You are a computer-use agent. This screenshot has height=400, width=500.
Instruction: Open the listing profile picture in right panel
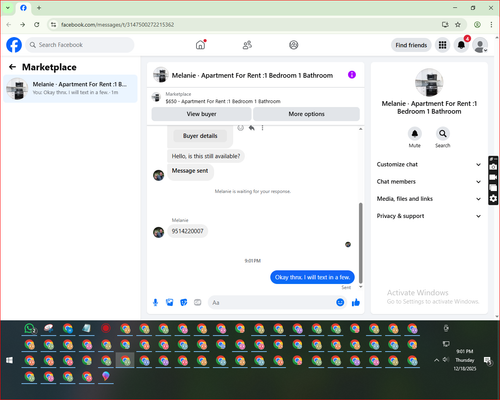pyautogui.click(x=429, y=83)
